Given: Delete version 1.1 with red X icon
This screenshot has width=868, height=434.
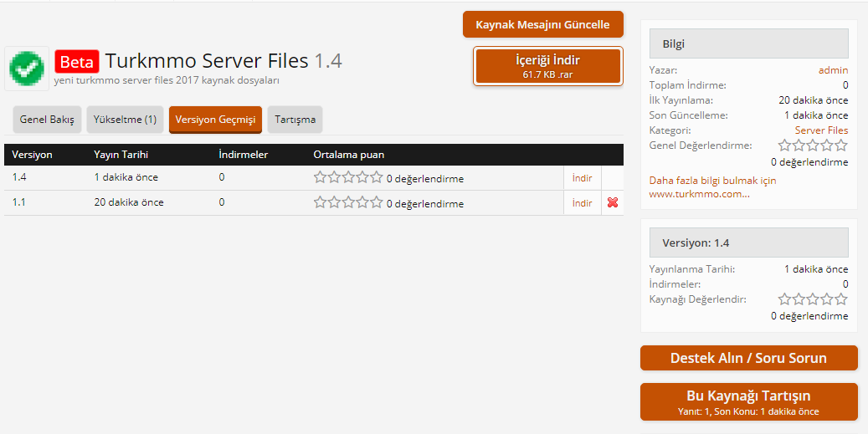Looking at the screenshot, I should click(612, 202).
